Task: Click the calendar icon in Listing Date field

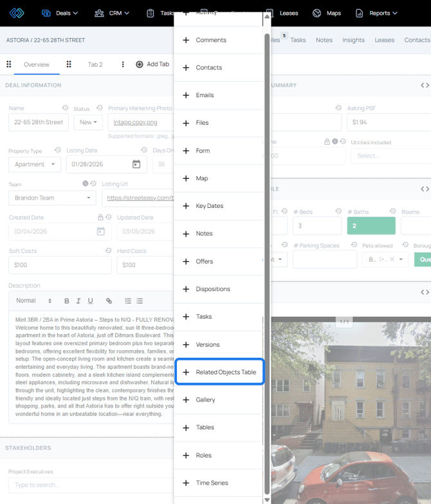Action: [x=136, y=164]
